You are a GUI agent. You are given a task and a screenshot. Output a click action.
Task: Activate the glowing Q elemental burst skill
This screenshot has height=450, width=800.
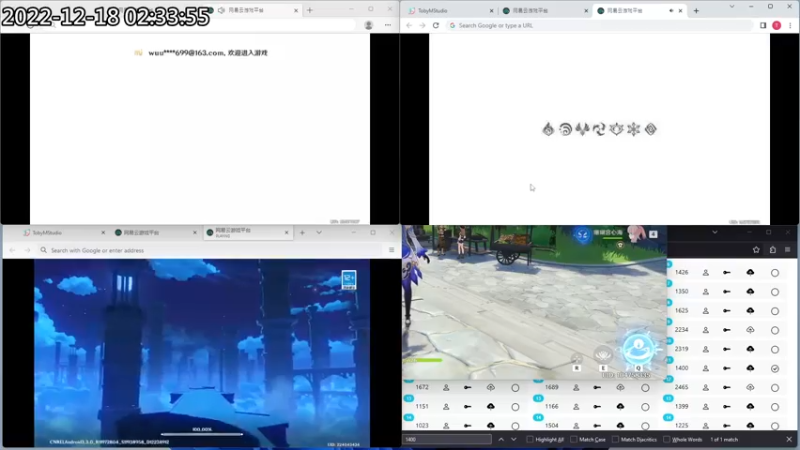638,349
